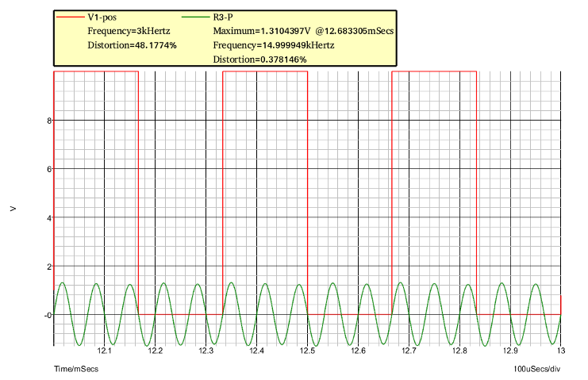Click the 12.6 x-axis tick label
This screenshot has width=588, height=380.
click(x=358, y=351)
